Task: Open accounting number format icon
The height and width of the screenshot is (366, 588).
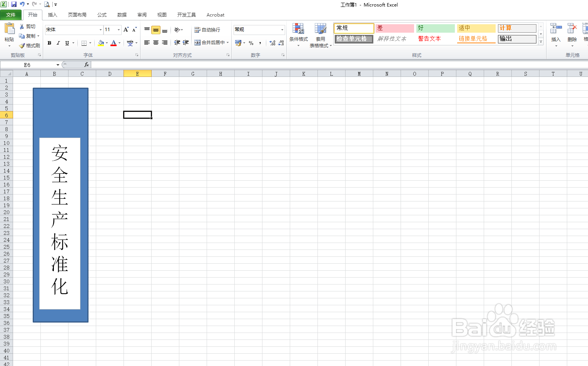Action: (238, 43)
